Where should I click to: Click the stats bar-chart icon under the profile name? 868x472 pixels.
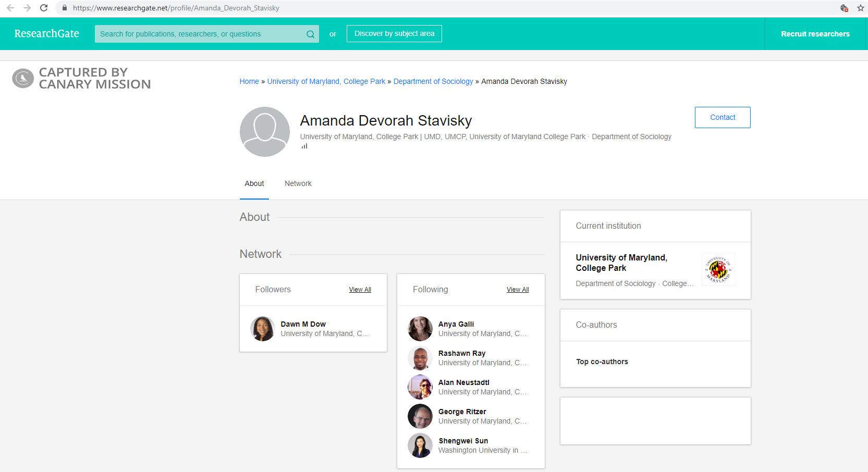[x=304, y=146]
